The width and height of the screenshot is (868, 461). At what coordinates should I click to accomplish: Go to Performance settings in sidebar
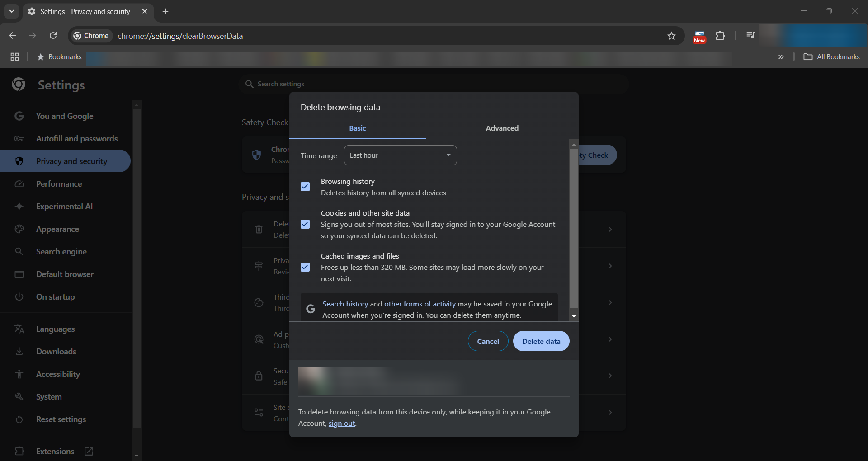coord(66,184)
